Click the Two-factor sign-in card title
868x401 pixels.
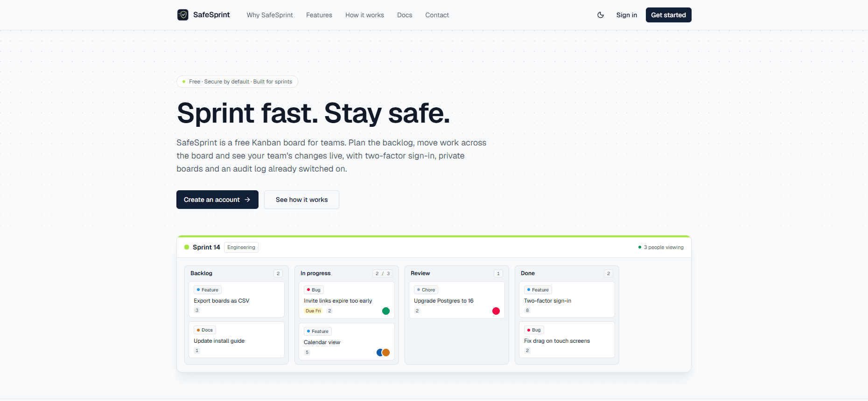[x=547, y=301]
